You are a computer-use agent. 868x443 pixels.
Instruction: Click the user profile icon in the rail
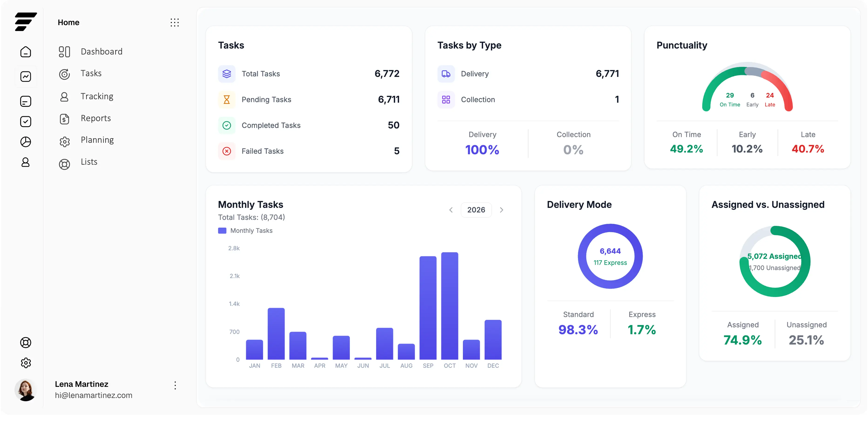[x=26, y=163]
